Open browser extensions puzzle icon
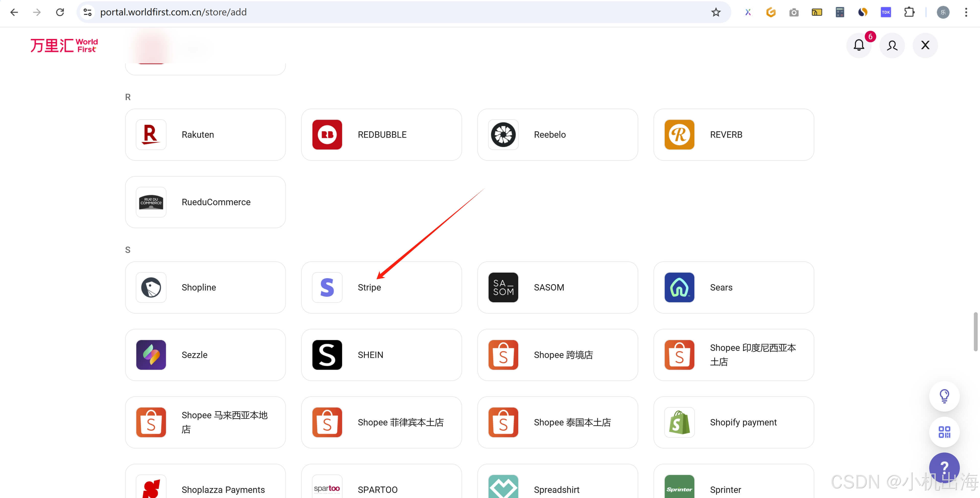Image resolution: width=980 pixels, height=498 pixels. 909,12
